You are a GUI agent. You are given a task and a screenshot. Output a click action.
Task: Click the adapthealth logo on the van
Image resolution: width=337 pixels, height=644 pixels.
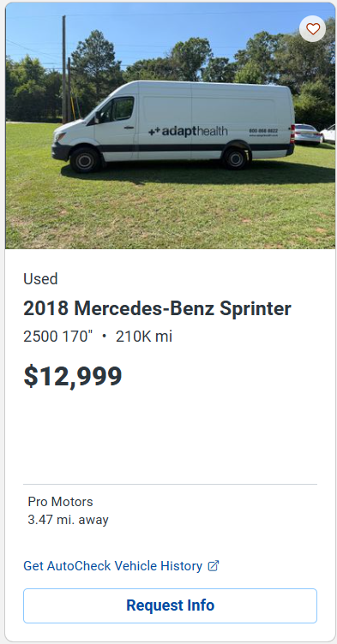coord(188,131)
